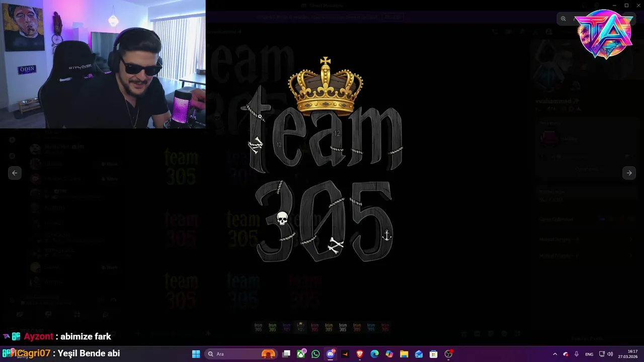Viewport: 644px width, 362px height.
Task: Select the yellow team 305 thumbnail
Action: coord(329,327)
